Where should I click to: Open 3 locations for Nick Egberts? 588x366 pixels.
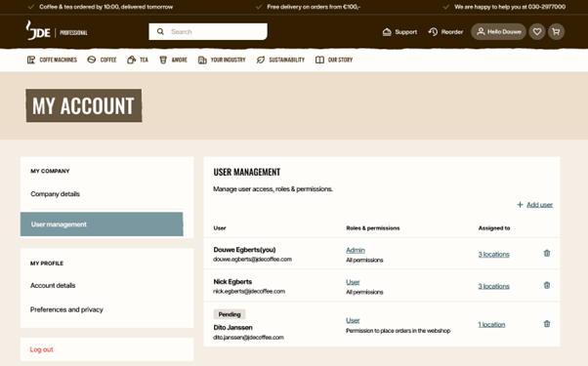point(494,286)
